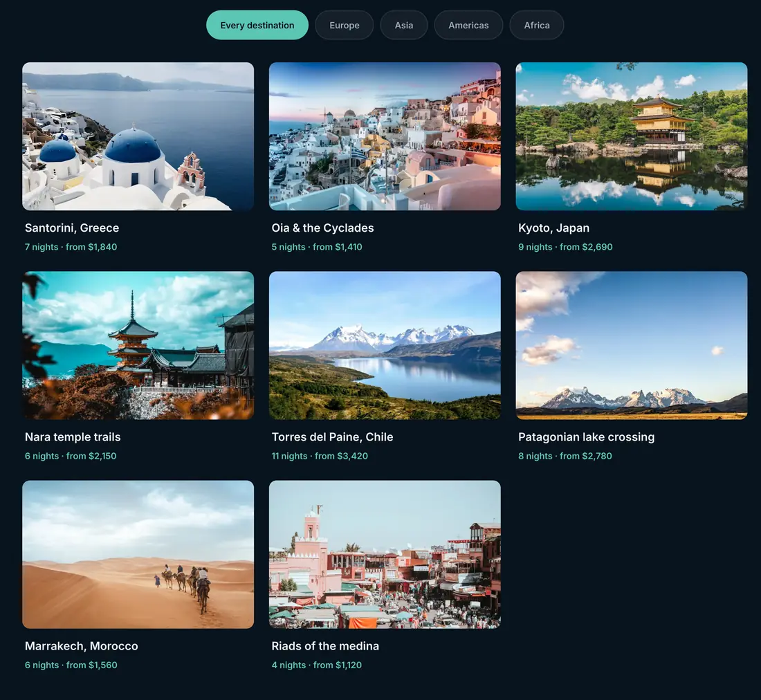Open the Torres del Paine lake photo
Viewport: 761px width, 700px height.
(385, 345)
